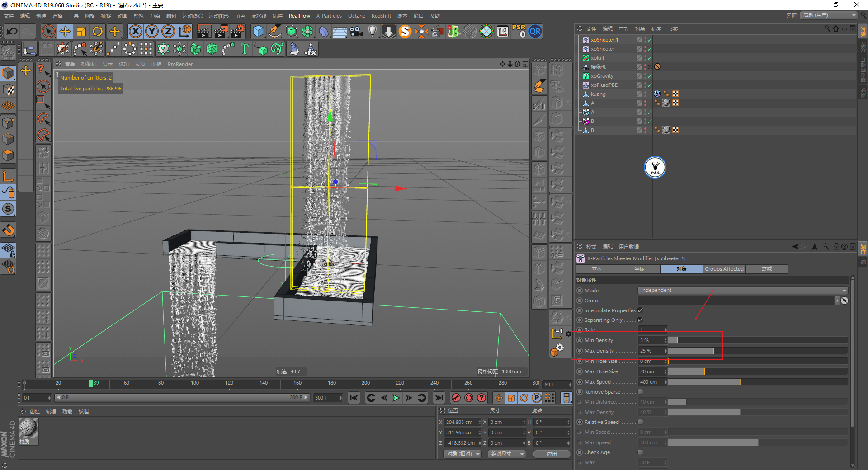Click the light bulb Light object icon

tap(372, 31)
